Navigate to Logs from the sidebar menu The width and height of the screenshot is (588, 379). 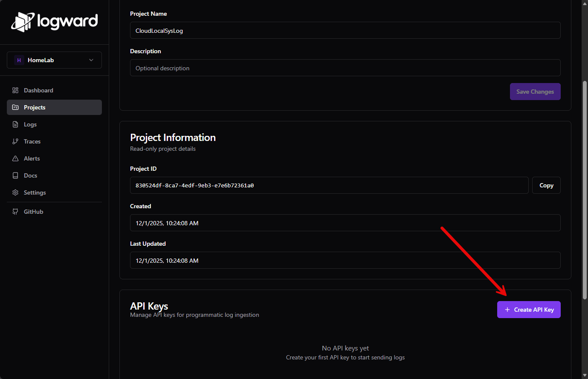click(x=30, y=124)
